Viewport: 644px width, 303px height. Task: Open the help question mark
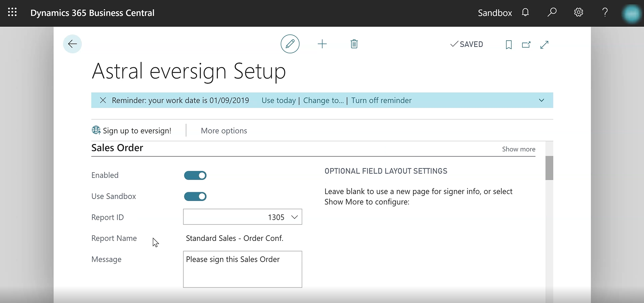605,13
